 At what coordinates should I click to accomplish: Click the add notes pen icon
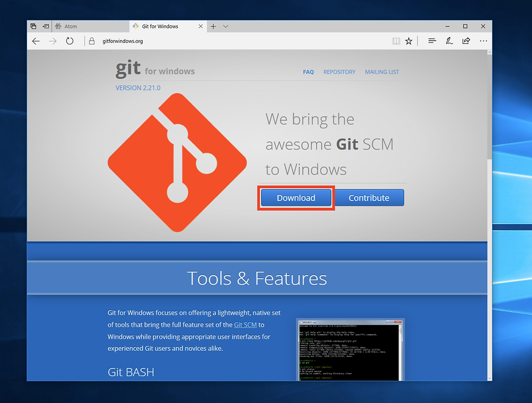click(449, 41)
